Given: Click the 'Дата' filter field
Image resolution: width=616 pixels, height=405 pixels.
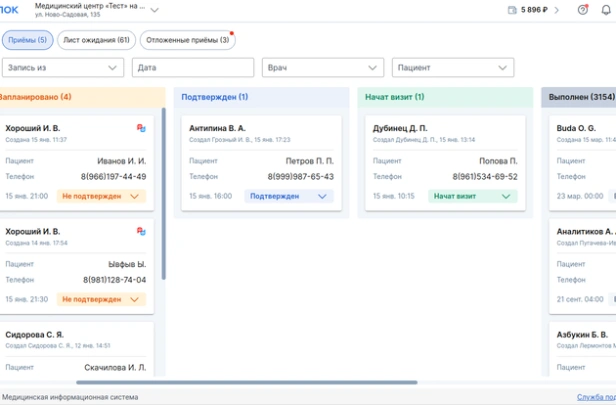Looking at the screenshot, I should click(x=192, y=68).
